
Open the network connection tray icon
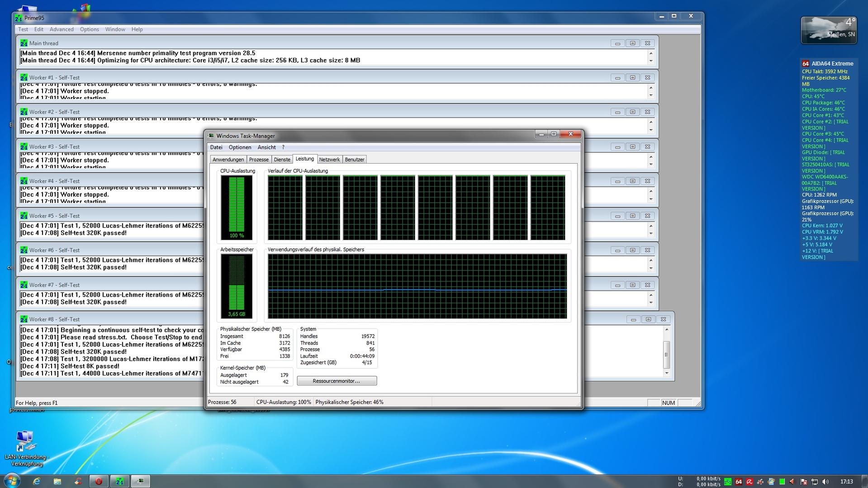(x=815, y=482)
